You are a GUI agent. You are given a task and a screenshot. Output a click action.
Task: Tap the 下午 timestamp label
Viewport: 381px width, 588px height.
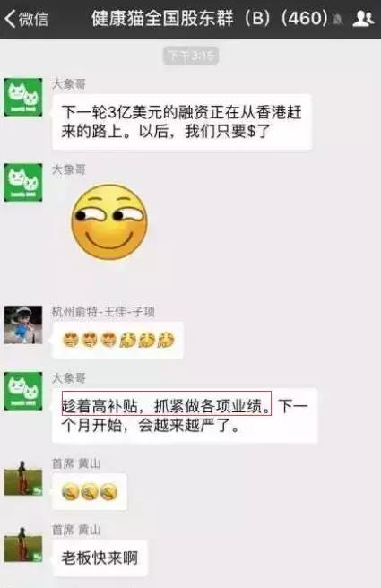point(191,56)
